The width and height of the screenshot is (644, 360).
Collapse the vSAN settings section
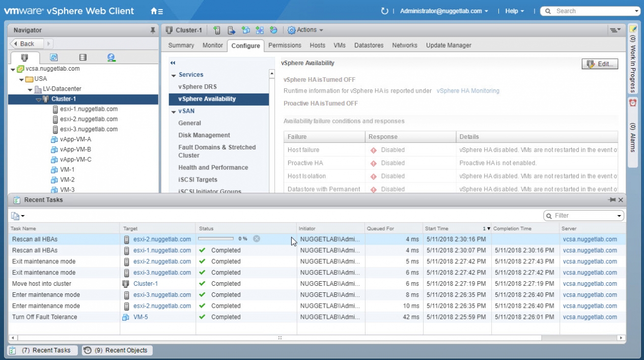coord(174,111)
